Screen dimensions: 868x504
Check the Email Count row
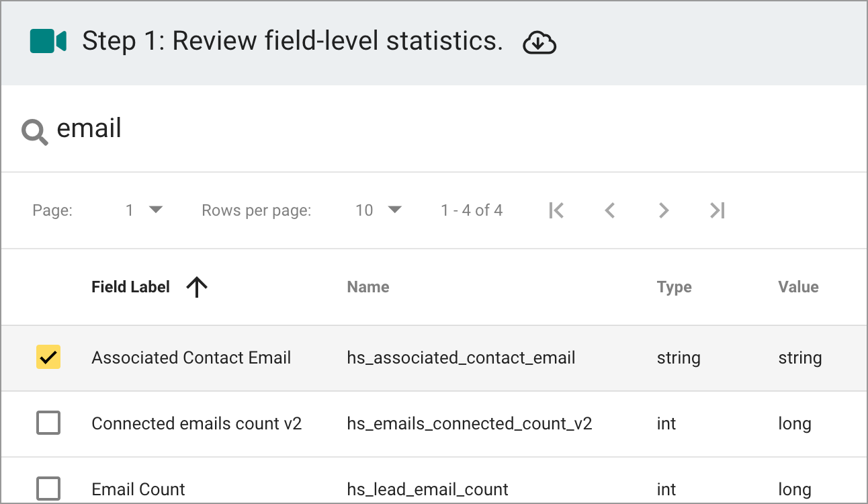[x=48, y=489]
